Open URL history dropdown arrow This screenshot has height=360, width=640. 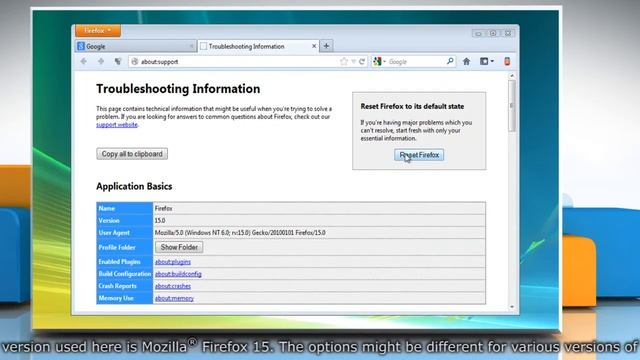[x=353, y=62]
